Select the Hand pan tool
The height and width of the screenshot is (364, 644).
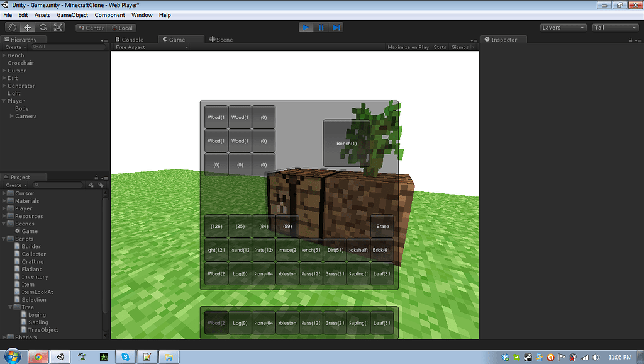pyautogui.click(x=11, y=27)
